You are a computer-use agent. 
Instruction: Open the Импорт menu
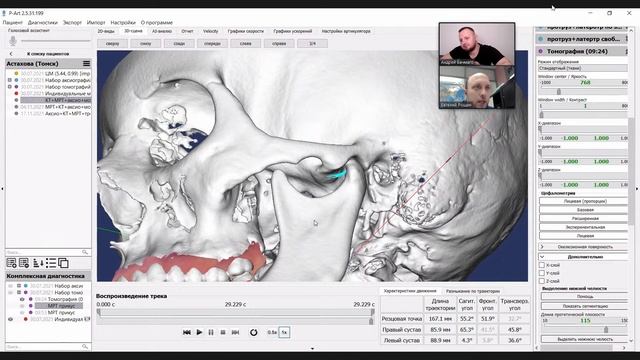point(96,22)
